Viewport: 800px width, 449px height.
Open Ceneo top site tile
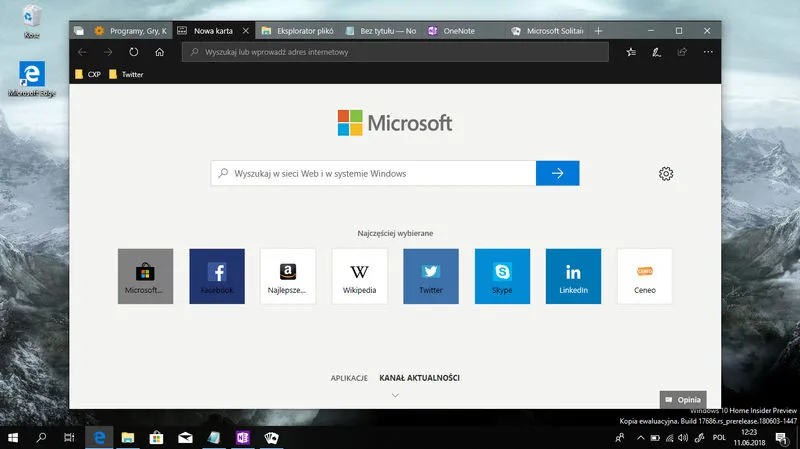pyautogui.click(x=644, y=276)
